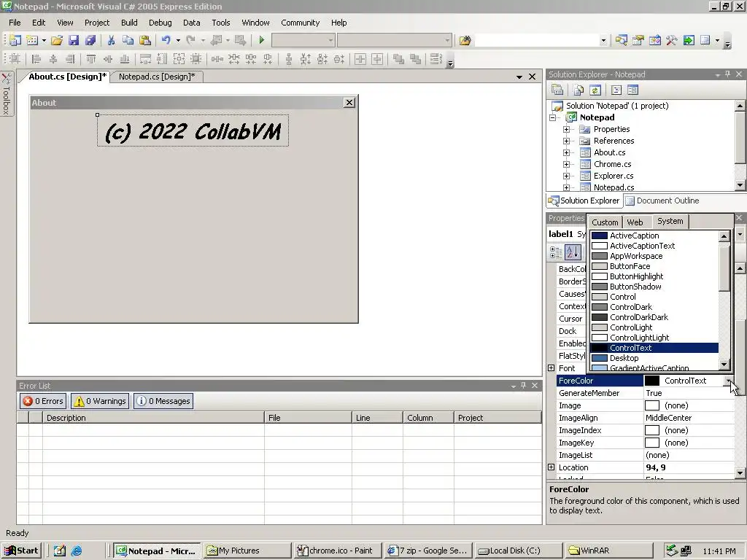The image size is (747, 560).
Task: Save the current file with floppy icon
Action: click(x=74, y=41)
